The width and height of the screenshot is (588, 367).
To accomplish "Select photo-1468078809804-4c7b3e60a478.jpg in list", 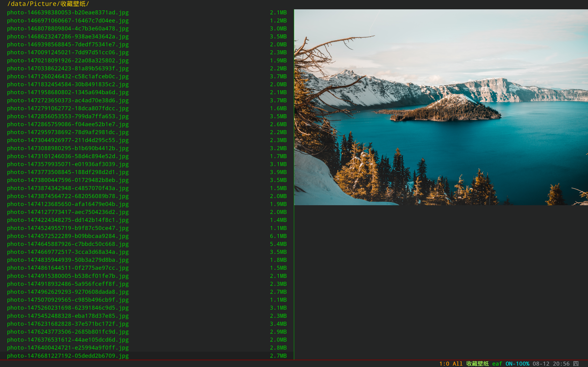I will click(x=68, y=29).
